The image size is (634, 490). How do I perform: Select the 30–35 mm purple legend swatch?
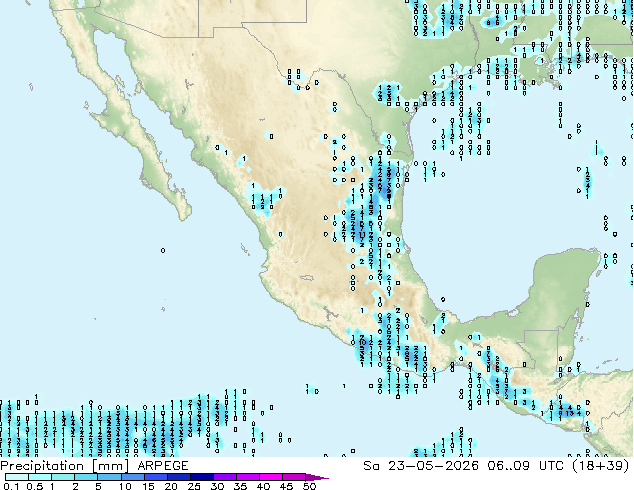(x=224, y=477)
